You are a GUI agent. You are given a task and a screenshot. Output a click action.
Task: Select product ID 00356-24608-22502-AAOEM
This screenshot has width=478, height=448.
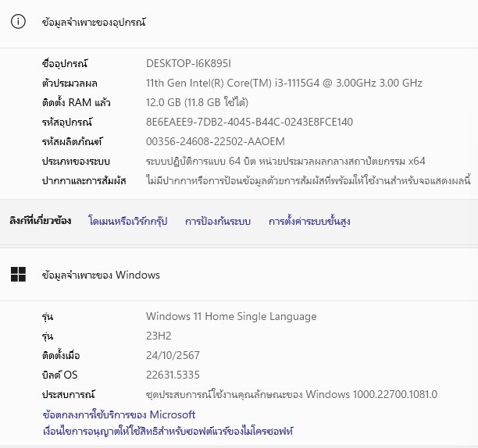tap(216, 141)
